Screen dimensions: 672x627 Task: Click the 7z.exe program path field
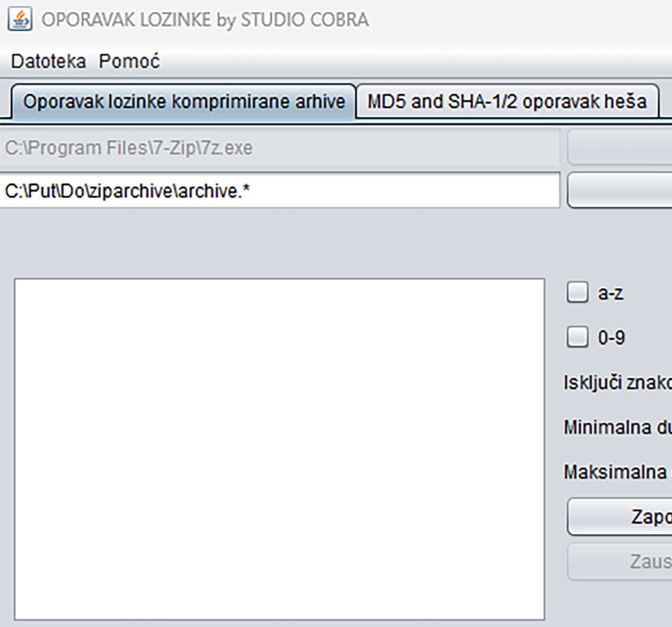click(x=279, y=148)
